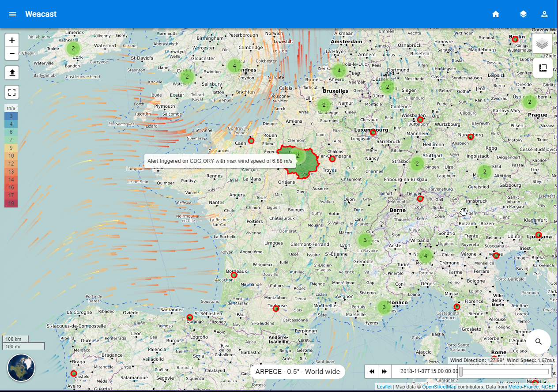Image resolution: width=558 pixels, height=392 pixels.
Task: Select the red marker near Wiesbaden
Action: tap(420, 120)
